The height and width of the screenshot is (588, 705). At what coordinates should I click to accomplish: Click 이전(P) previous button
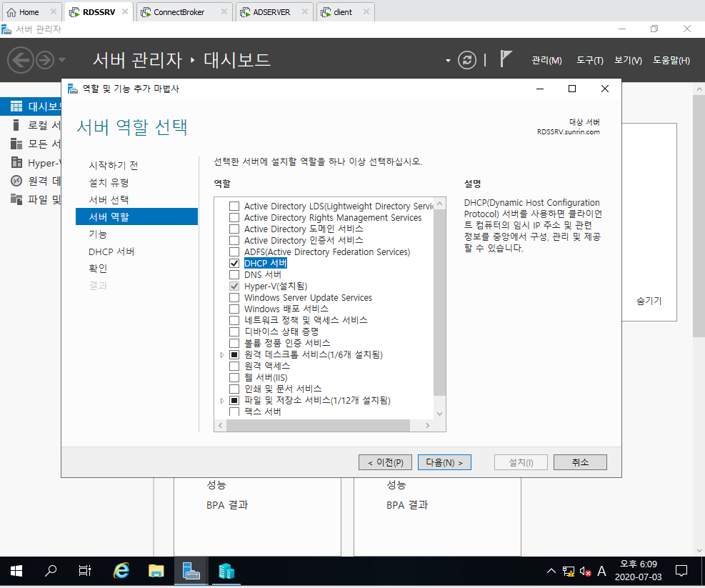point(385,462)
